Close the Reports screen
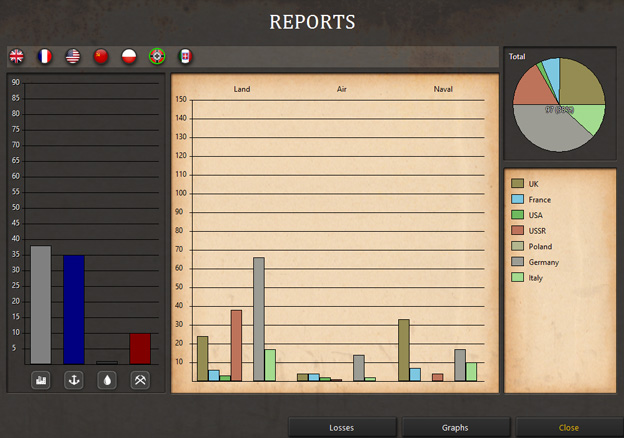The width and height of the screenshot is (624, 438). tap(569, 428)
